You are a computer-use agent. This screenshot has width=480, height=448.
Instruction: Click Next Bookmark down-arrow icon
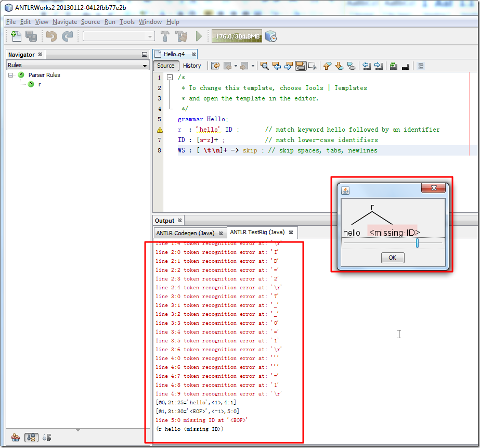click(339, 66)
